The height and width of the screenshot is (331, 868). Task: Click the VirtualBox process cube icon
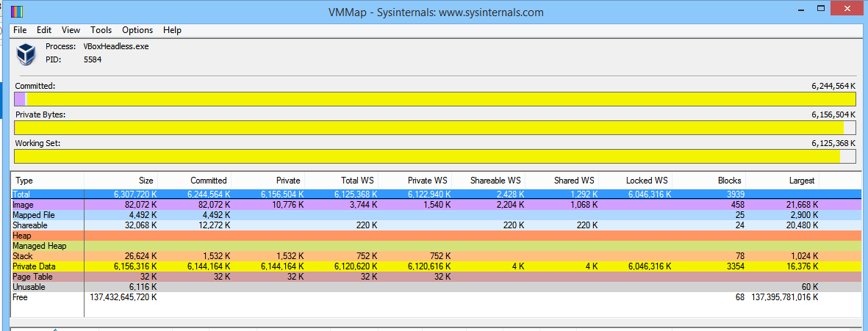(x=26, y=54)
